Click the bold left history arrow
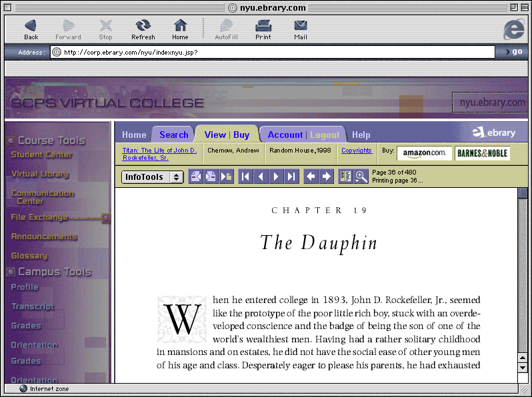The height and width of the screenshot is (397, 532). coord(311,177)
